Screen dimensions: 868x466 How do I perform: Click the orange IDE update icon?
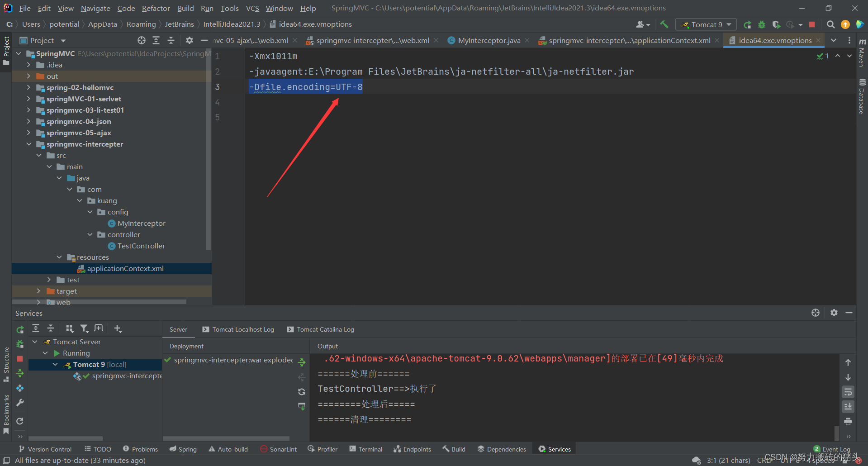click(x=845, y=24)
